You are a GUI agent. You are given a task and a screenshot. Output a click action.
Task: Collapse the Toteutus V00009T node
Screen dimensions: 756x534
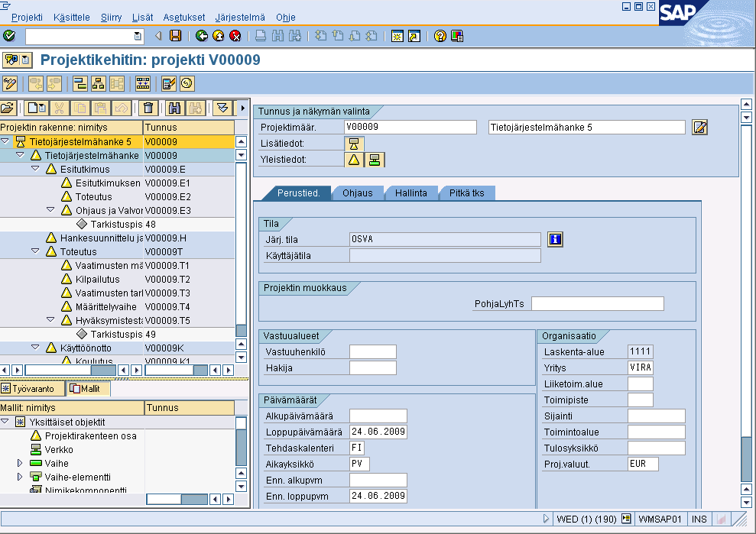35,251
